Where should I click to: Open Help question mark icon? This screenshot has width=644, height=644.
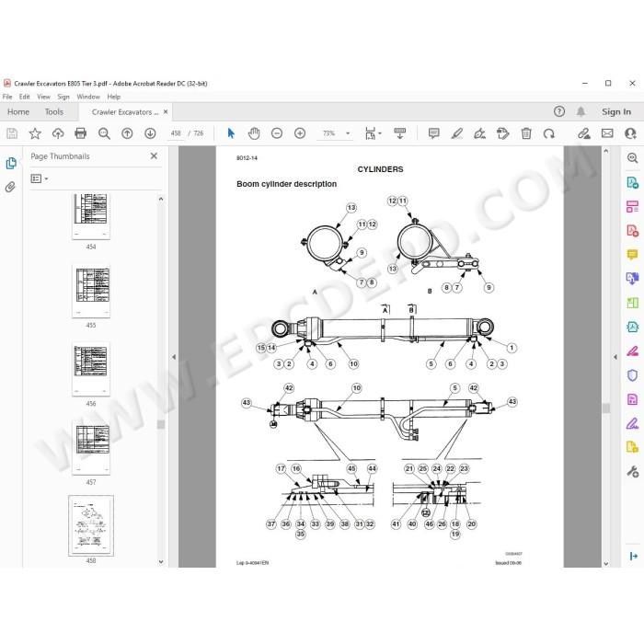[559, 111]
